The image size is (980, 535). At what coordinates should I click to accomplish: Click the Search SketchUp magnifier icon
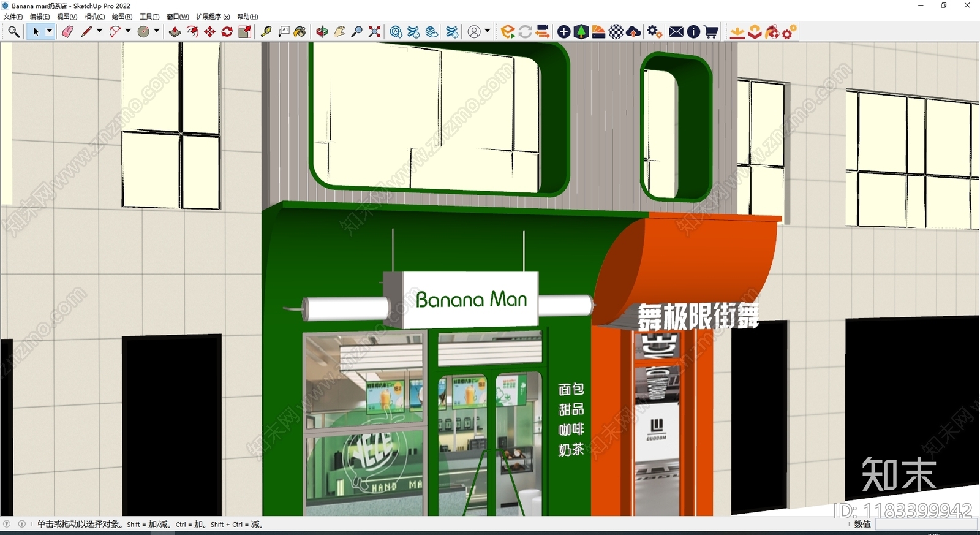13,32
